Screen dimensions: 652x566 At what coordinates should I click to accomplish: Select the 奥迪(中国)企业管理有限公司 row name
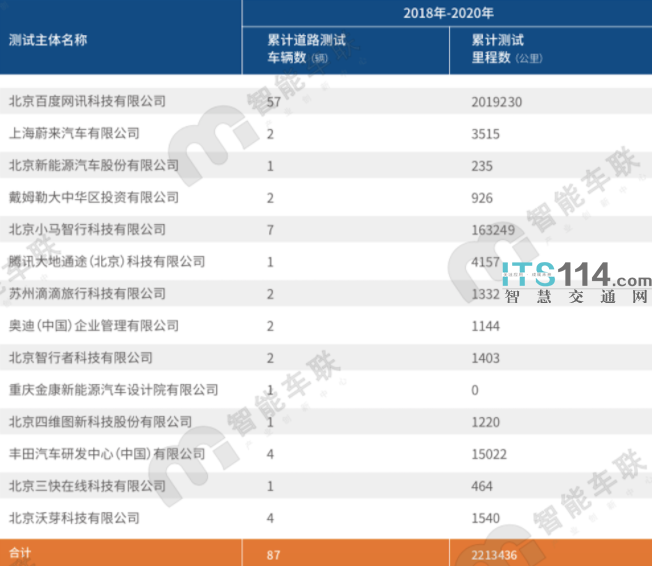94,325
